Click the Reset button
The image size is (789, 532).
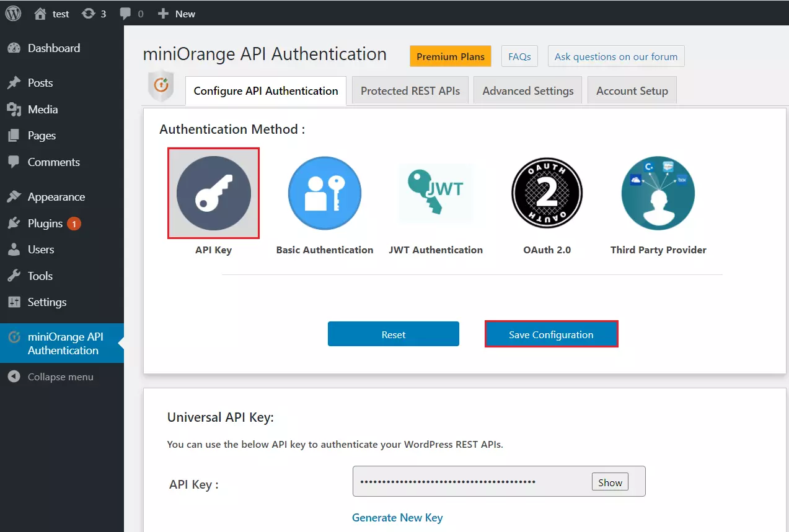pos(393,334)
